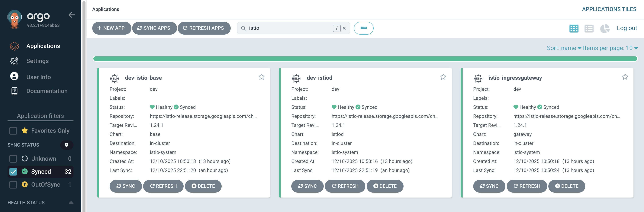
Task: Delete the dev-istiod application
Action: tap(385, 186)
